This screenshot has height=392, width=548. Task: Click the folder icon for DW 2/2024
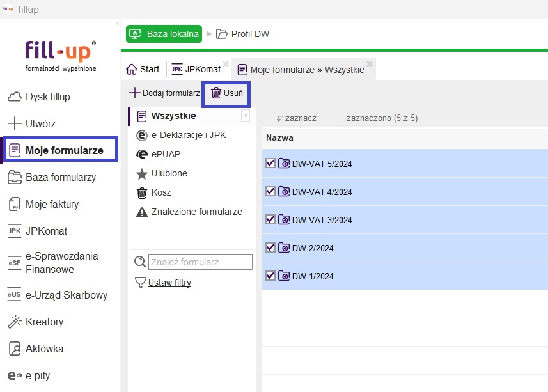pos(284,247)
